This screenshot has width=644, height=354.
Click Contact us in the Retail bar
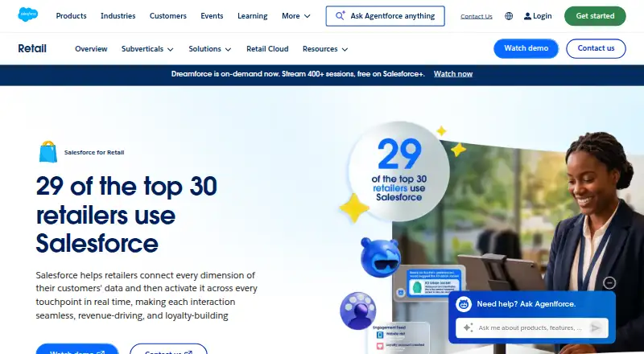pyautogui.click(x=596, y=48)
